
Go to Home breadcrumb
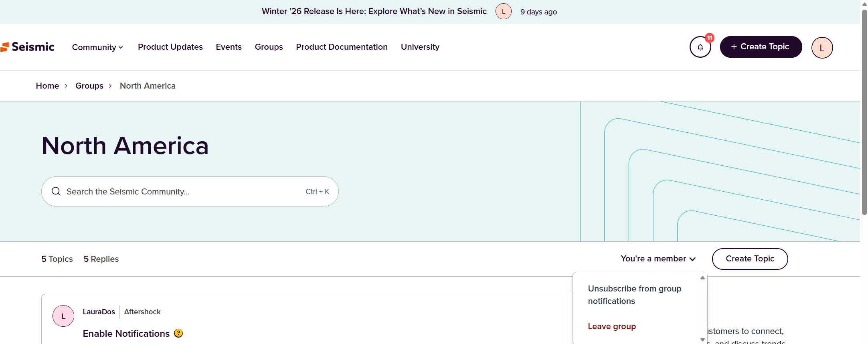47,86
